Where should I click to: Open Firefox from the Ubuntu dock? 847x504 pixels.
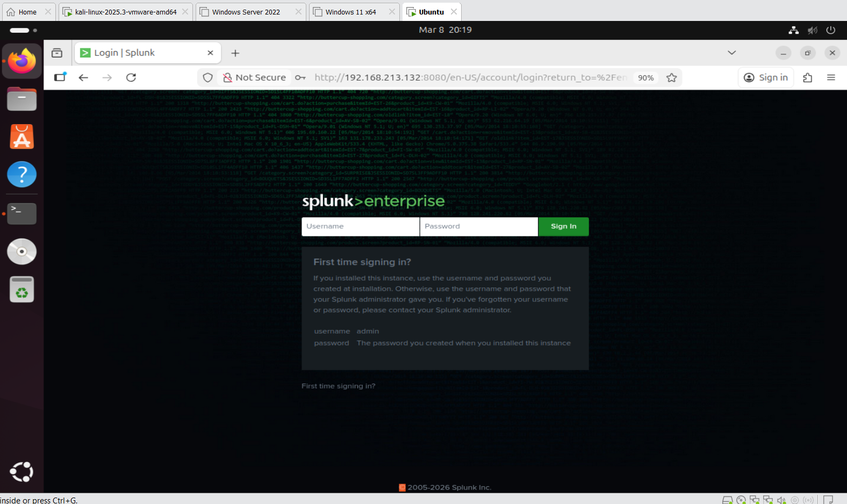[22, 61]
